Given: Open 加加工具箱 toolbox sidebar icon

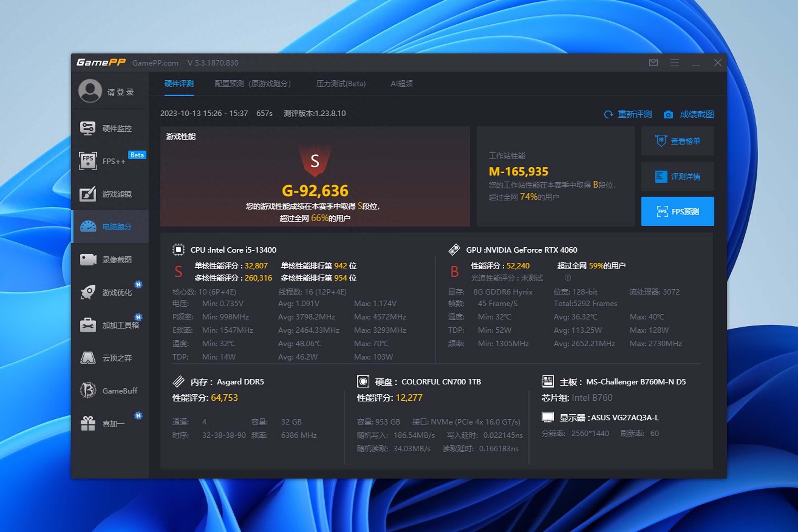Looking at the screenshot, I should tap(88, 325).
